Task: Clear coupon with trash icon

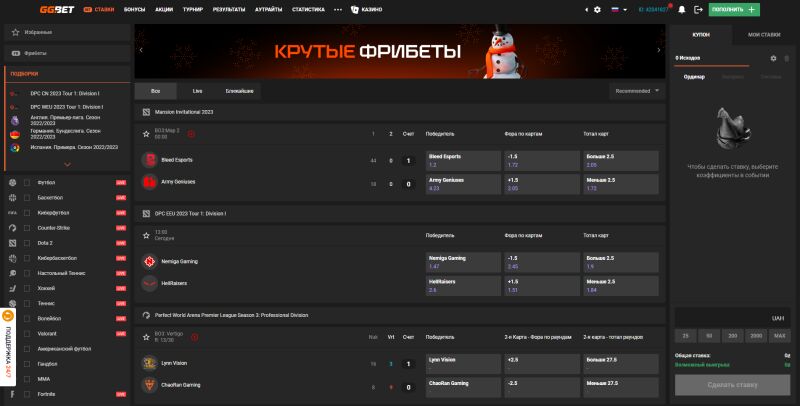Action: (786, 58)
